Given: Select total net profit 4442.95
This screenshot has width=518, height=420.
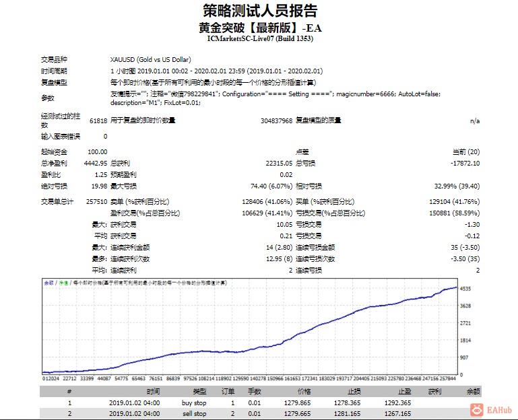Looking at the screenshot, I should point(96,164).
